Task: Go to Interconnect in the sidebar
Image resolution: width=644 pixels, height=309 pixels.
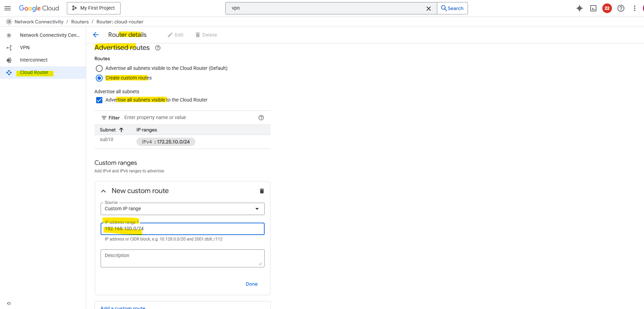Action: [x=34, y=60]
